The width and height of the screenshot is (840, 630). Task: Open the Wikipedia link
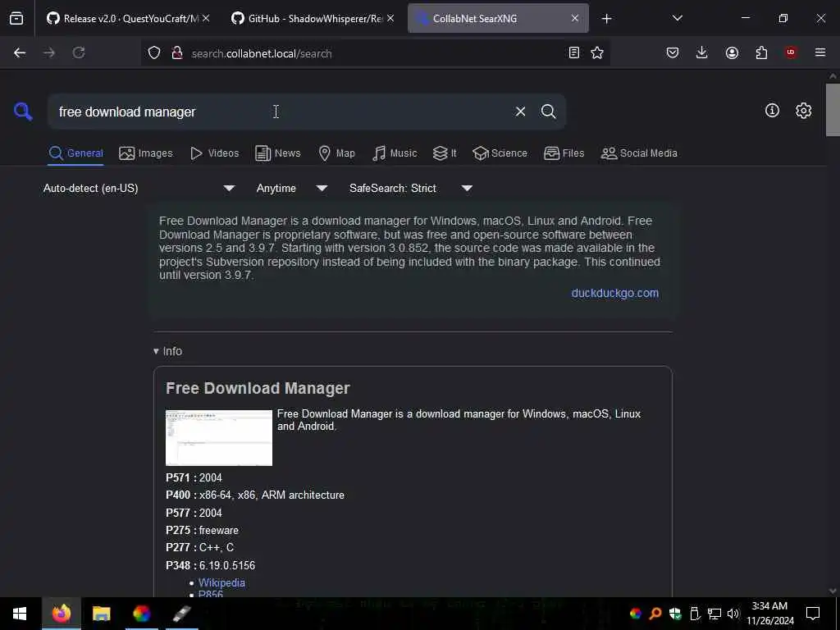(x=221, y=582)
